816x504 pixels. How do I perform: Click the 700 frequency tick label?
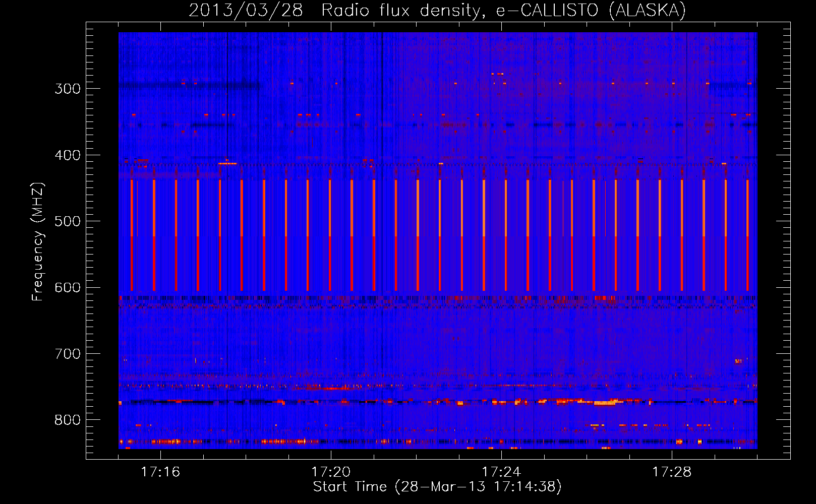point(68,354)
